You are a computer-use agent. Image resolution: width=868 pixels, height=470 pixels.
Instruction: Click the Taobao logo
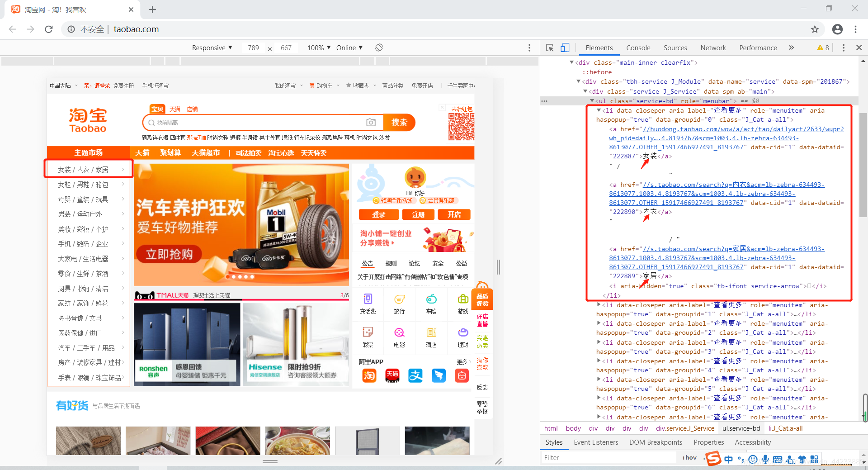coord(88,120)
